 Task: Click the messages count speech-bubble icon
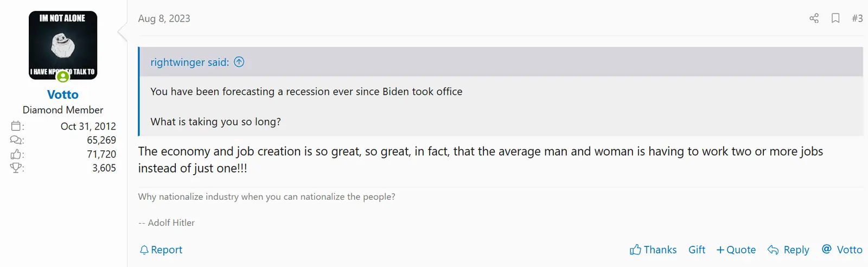(x=16, y=140)
